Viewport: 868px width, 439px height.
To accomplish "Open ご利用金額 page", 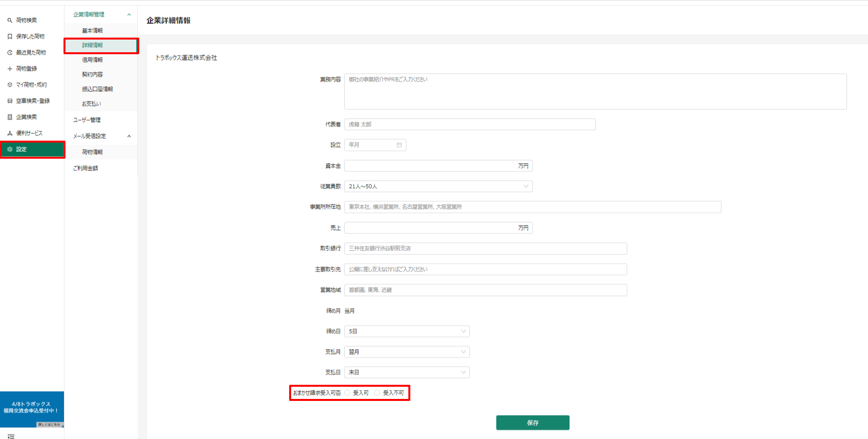I will click(x=85, y=168).
